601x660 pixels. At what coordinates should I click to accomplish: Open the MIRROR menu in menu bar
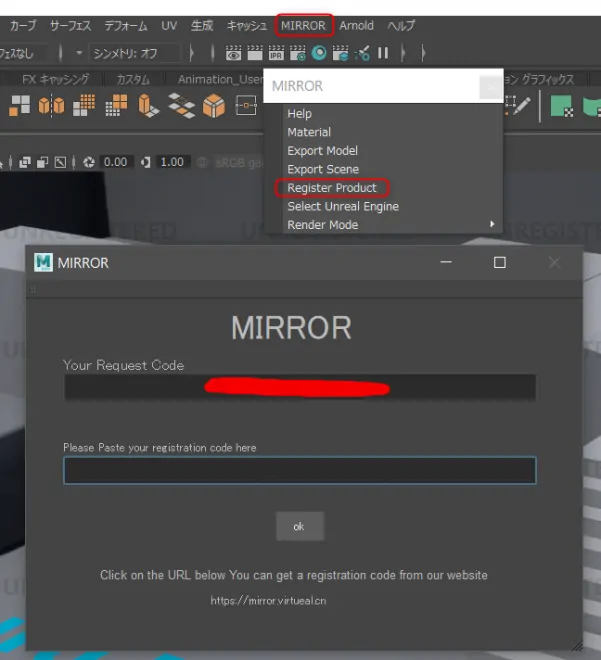click(x=303, y=26)
